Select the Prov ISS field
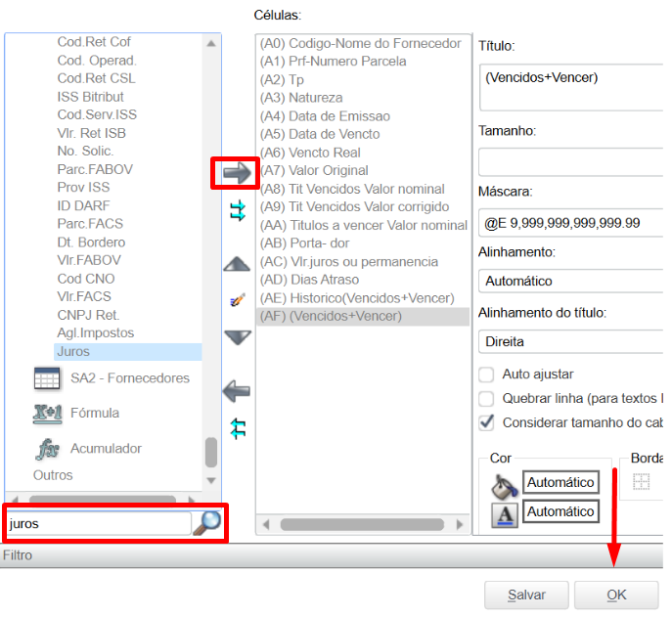Viewport: 672px width, 617px height. (83, 187)
